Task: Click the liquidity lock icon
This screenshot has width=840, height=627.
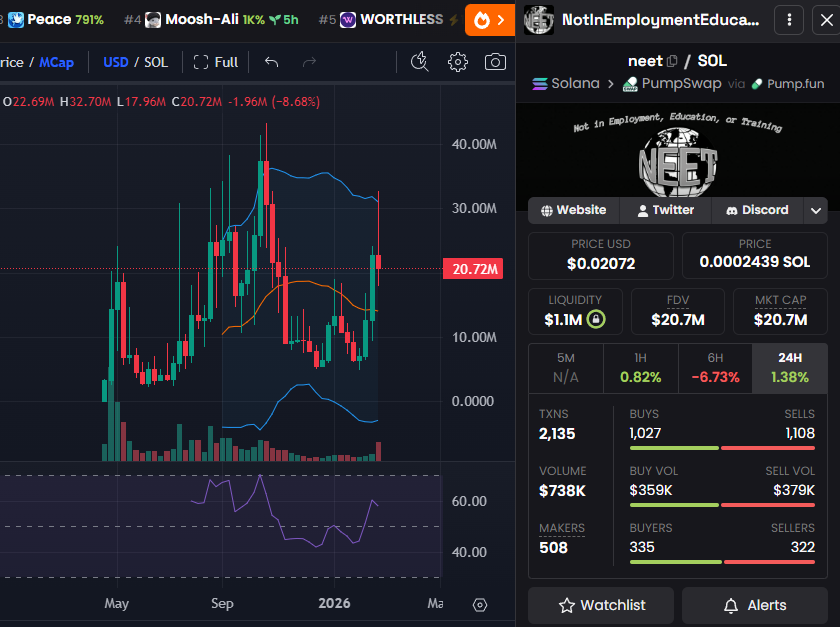Action: click(x=596, y=319)
